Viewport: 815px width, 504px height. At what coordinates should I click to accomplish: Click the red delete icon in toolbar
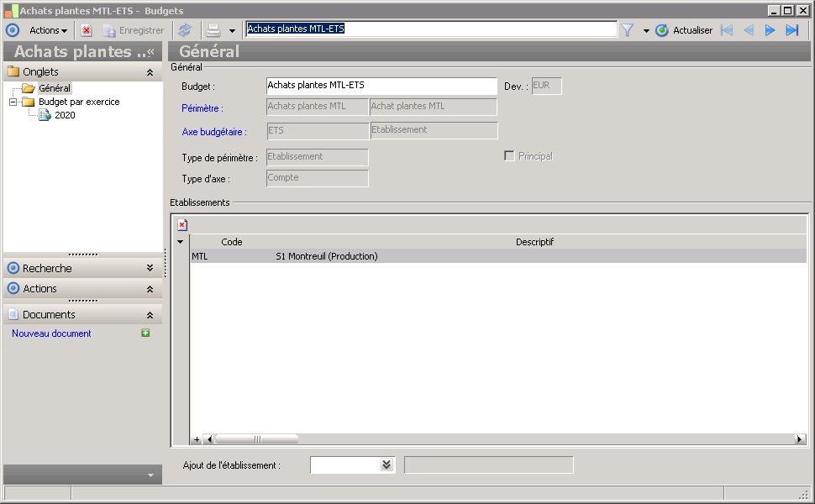(87, 30)
